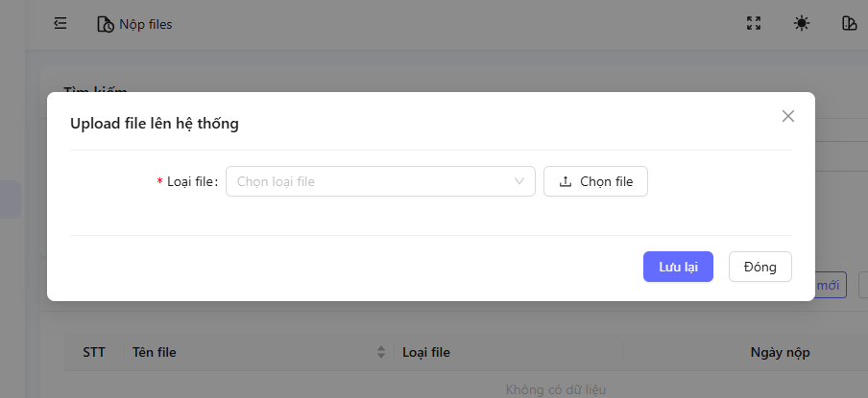The height and width of the screenshot is (398, 868).
Task: Click the Nộp files document icon
Action: tap(105, 24)
